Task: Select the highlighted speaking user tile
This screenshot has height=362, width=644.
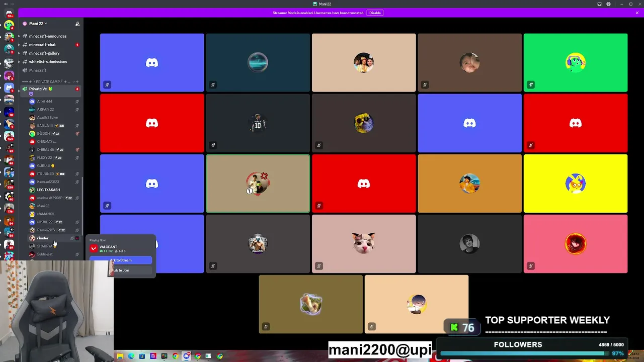Action: (x=258, y=184)
